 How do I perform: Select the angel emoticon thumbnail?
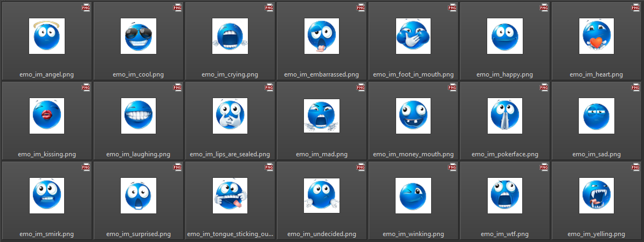pos(47,36)
